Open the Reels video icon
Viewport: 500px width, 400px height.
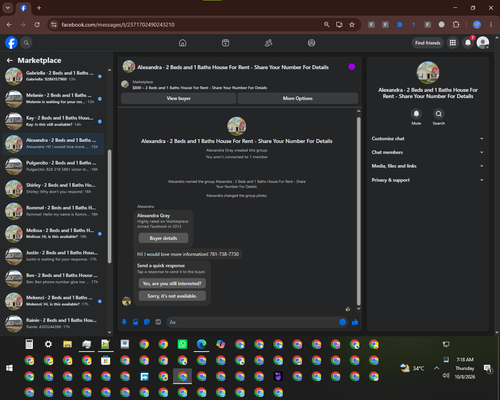[x=226, y=43]
